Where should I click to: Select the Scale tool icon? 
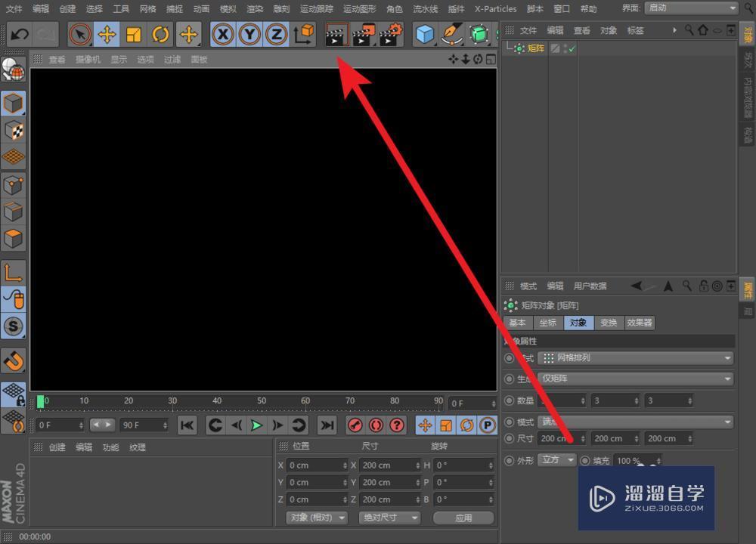click(x=134, y=34)
